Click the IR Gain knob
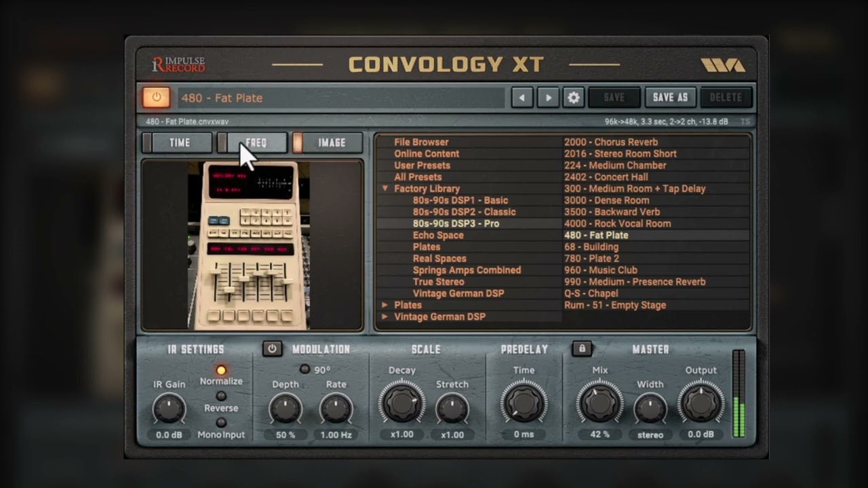The image size is (868, 488). (x=169, y=409)
